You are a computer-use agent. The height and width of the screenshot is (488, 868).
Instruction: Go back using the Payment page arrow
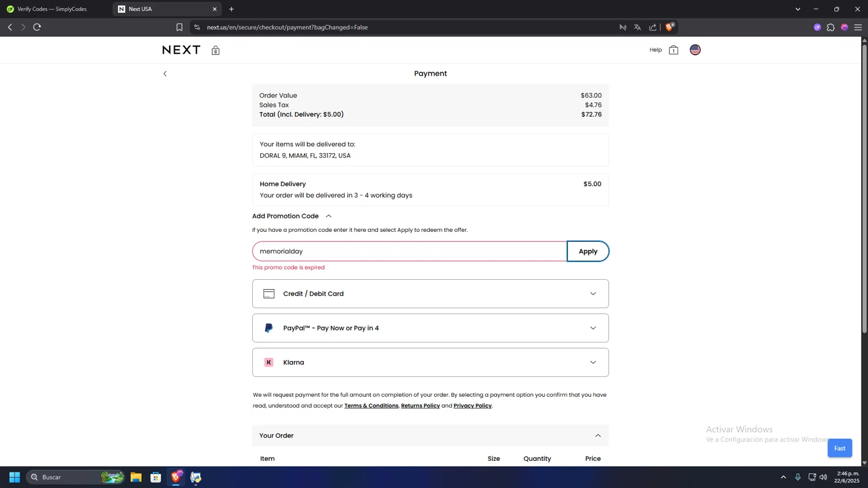coord(165,73)
